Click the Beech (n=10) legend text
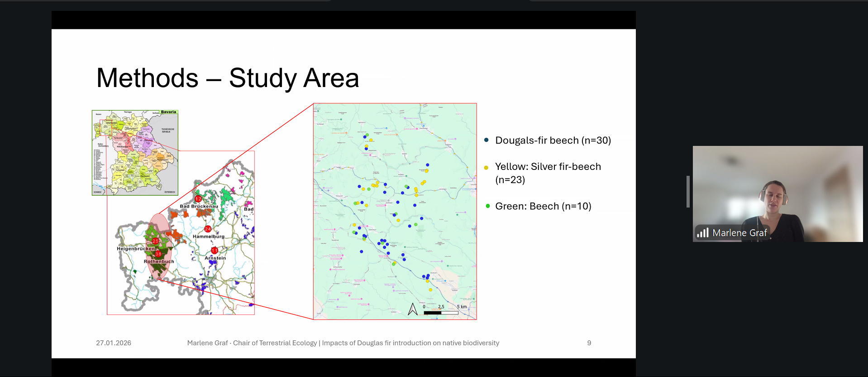 [x=543, y=206]
